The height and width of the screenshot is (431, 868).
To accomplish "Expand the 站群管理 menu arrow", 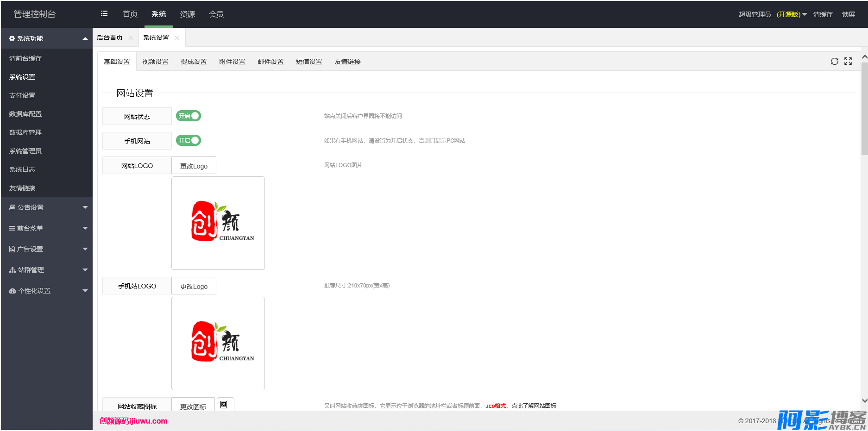I will click(x=85, y=270).
